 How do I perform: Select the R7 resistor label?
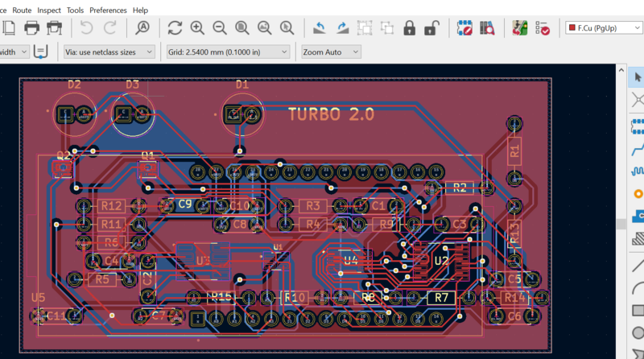pyautogui.click(x=441, y=297)
